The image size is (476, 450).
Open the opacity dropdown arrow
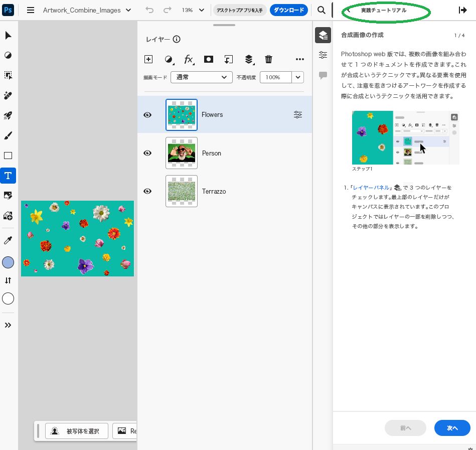298,77
